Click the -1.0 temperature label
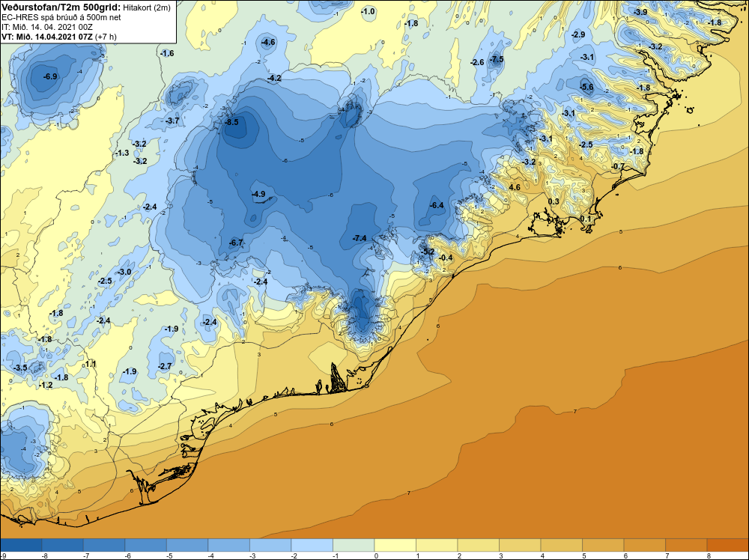The width and height of the screenshot is (749, 560). click(x=368, y=11)
